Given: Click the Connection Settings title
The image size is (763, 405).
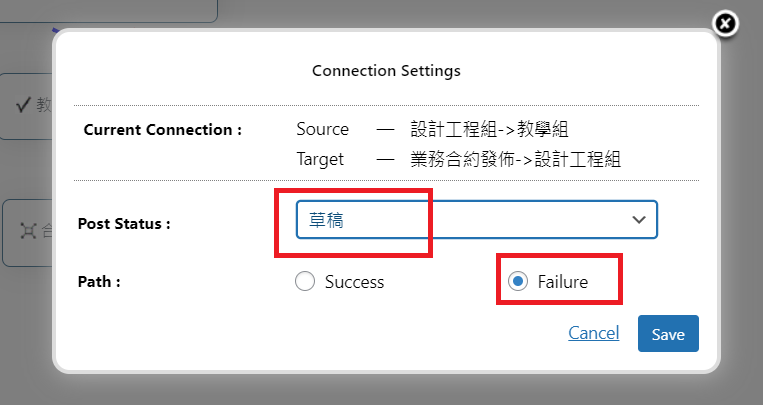Looking at the screenshot, I should [386, 71].
